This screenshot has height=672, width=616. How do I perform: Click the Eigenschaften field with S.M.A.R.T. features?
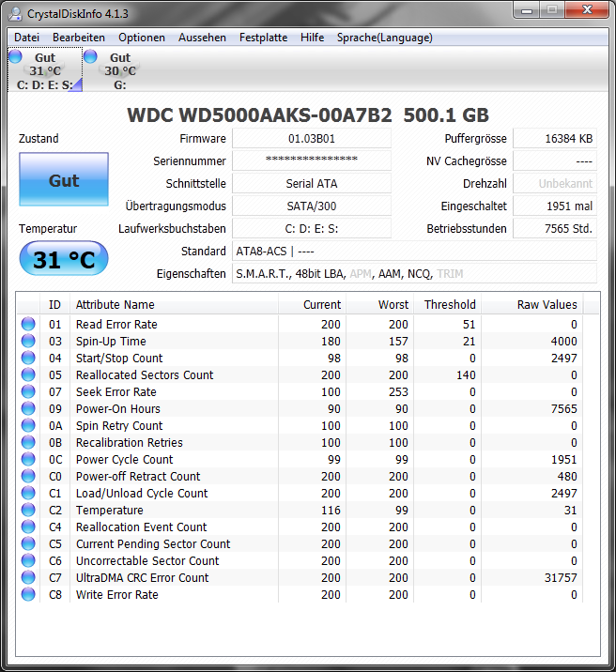coord(414,273)
